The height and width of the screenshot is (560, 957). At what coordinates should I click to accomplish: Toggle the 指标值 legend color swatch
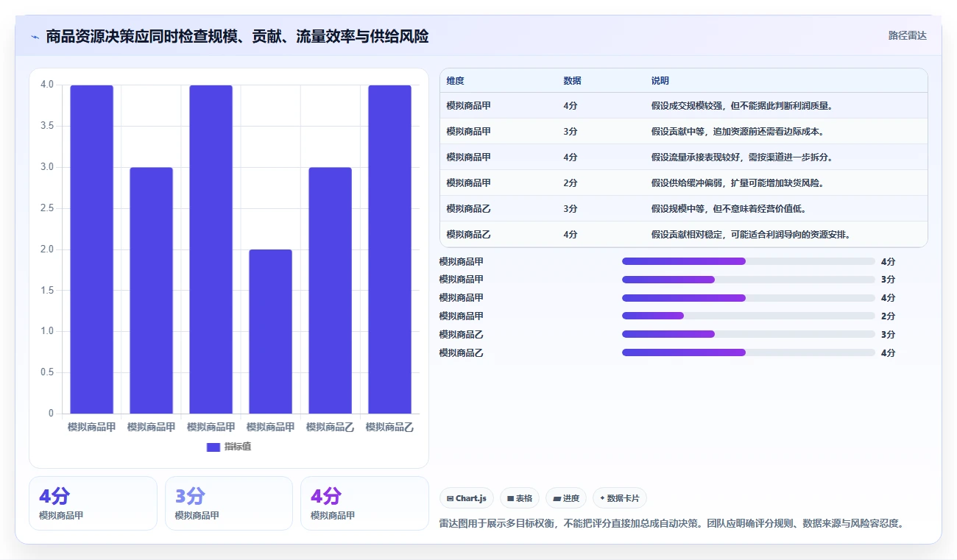(213, 447)
